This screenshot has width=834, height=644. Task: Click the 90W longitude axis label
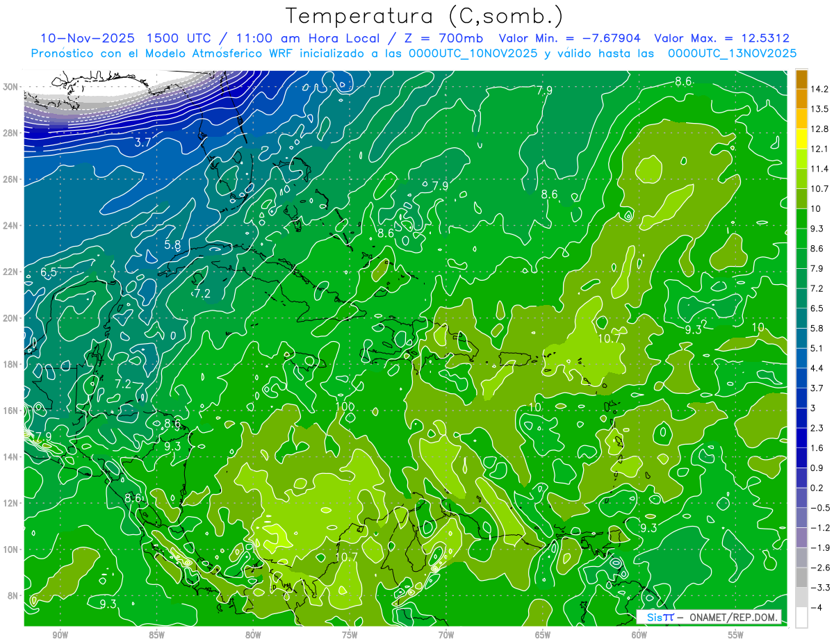(x=60, y=635)
